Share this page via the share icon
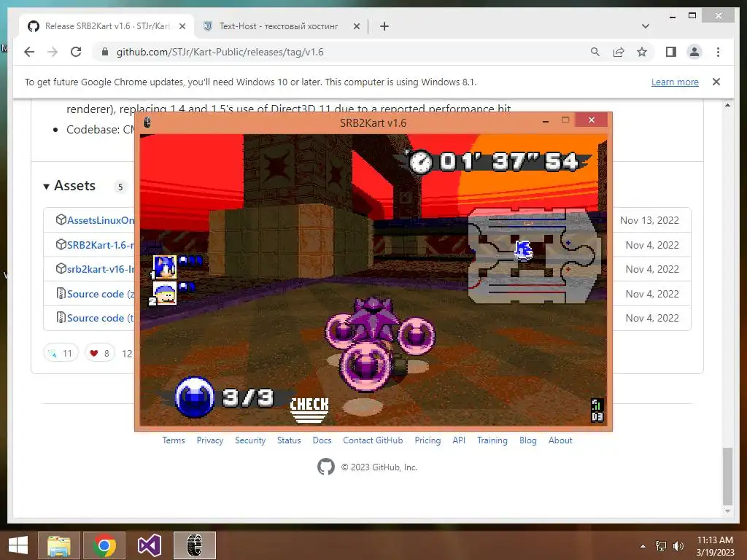The width and height of the screenshot is (747, 560). click(x=619, y=52)
